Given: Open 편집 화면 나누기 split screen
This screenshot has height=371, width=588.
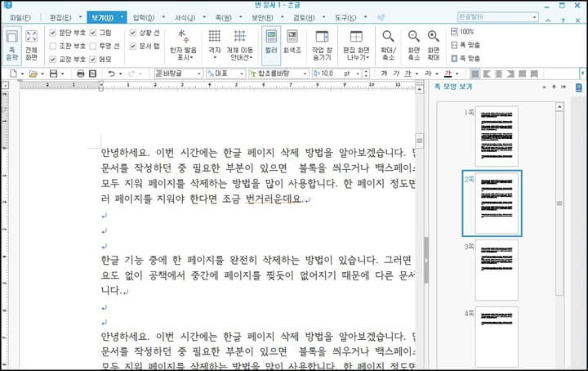Looking at the screenshot, I should click(356, 46).
